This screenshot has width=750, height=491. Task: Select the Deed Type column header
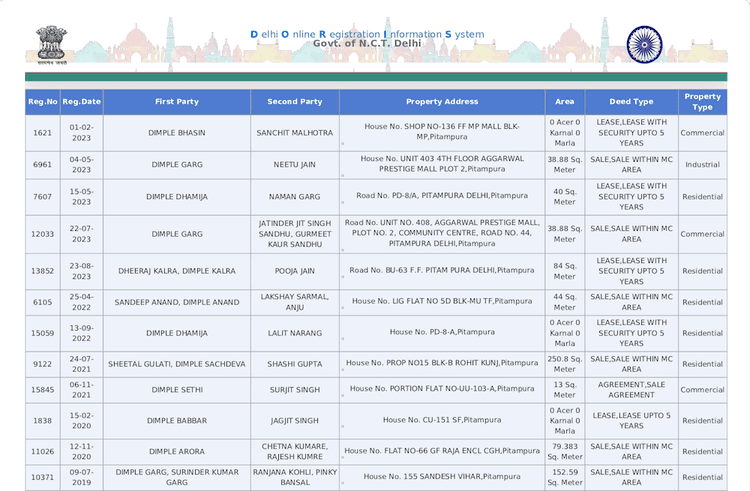pyautogui.click(x=631, y=102)
